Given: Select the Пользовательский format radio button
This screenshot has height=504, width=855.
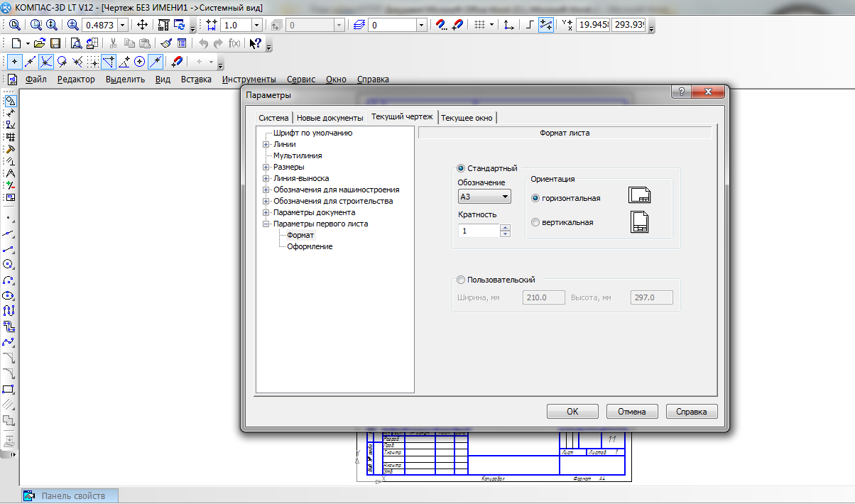Looking at the screenshot, I should pos(462,280).
